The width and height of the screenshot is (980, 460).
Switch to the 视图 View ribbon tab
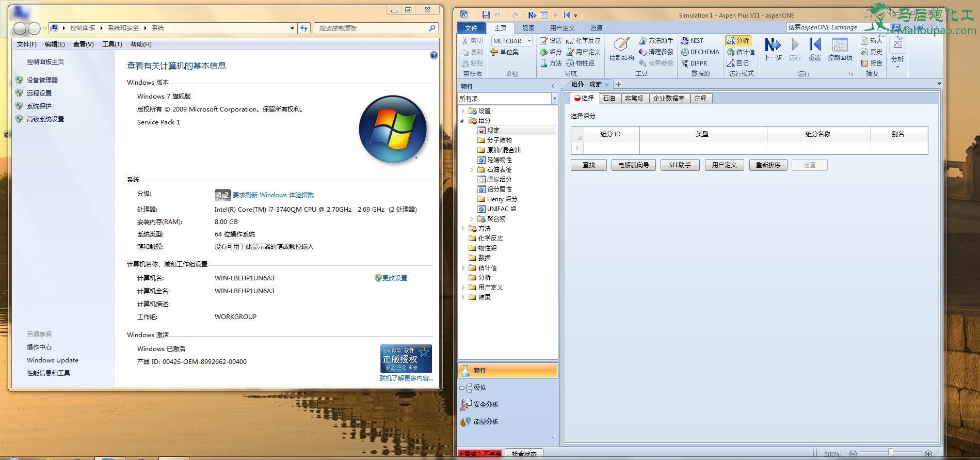pyautogui.click(x=528, y=28)
